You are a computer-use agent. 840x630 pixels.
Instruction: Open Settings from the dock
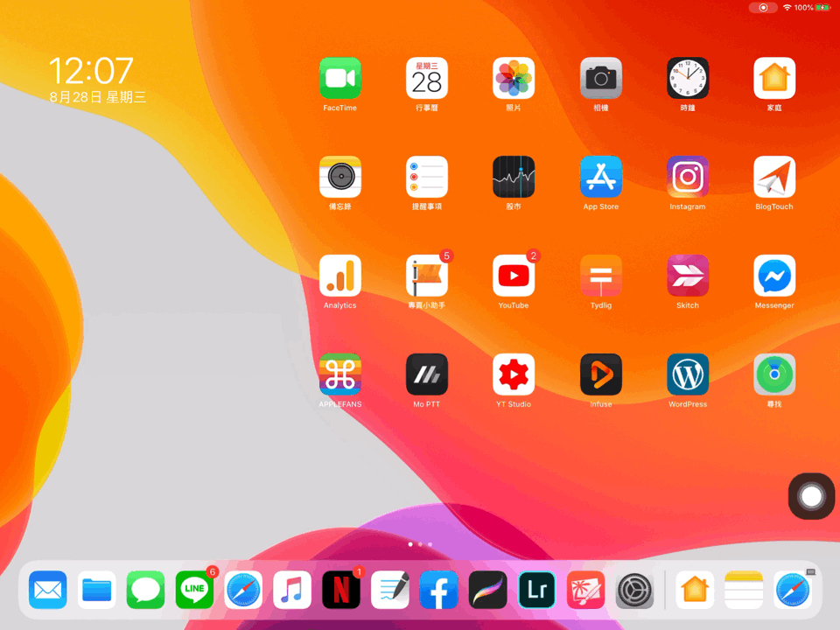pos(634,590)
